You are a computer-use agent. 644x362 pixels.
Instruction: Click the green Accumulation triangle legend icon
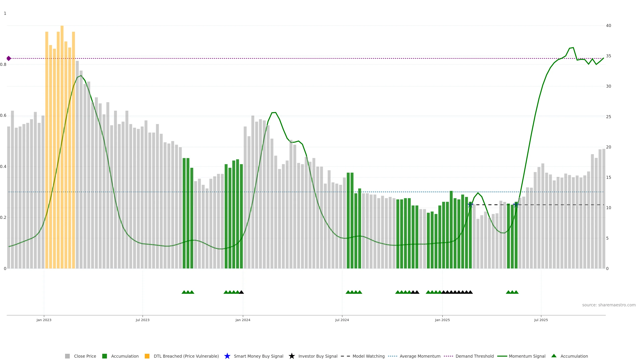(x=554, y=356)
